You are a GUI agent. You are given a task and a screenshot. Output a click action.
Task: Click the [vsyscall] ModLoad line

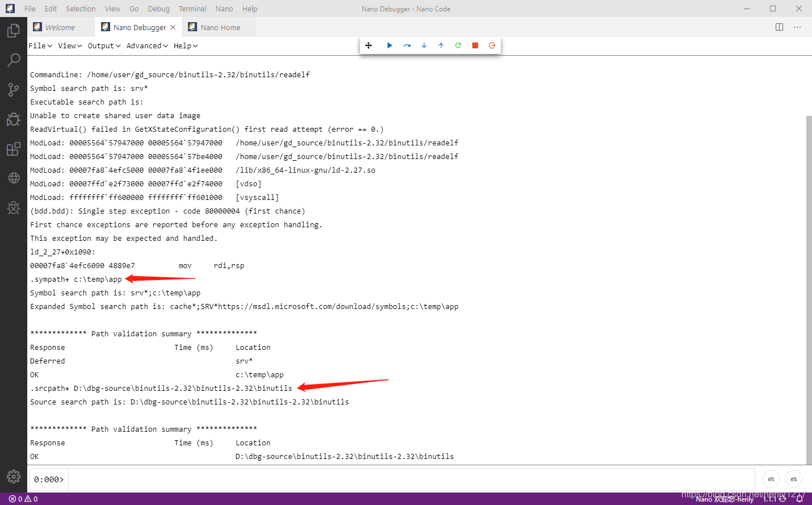(154, 197)
